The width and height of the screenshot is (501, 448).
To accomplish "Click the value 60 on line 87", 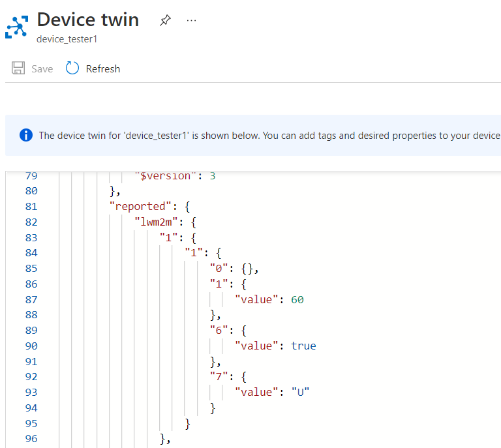I will [x=297, y=299].
